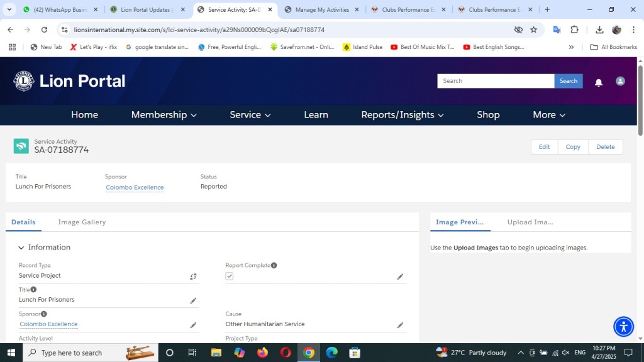Go back to the previous page

pyautogui.click(x=10, y=30)
